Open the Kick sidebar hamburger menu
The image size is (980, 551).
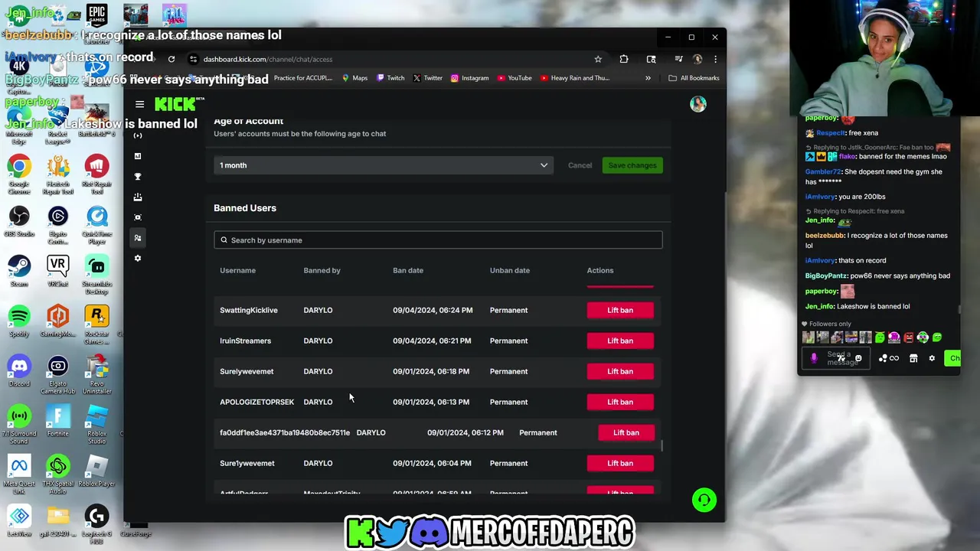click(139, 104)
